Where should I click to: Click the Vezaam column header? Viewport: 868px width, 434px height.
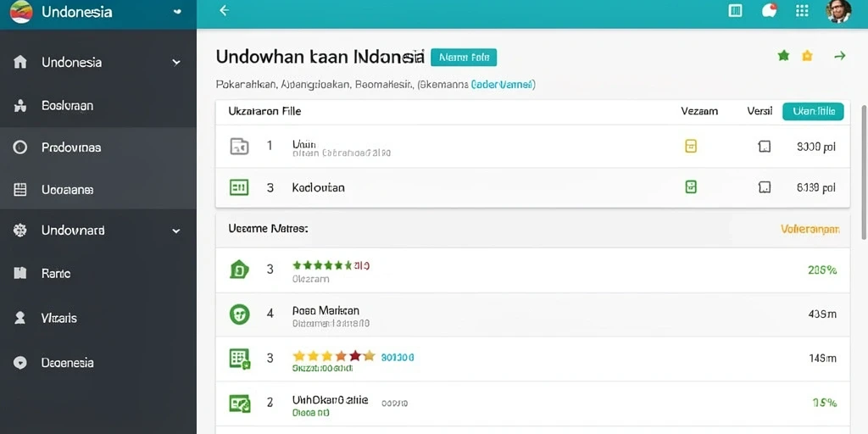[x=699, y=111]
